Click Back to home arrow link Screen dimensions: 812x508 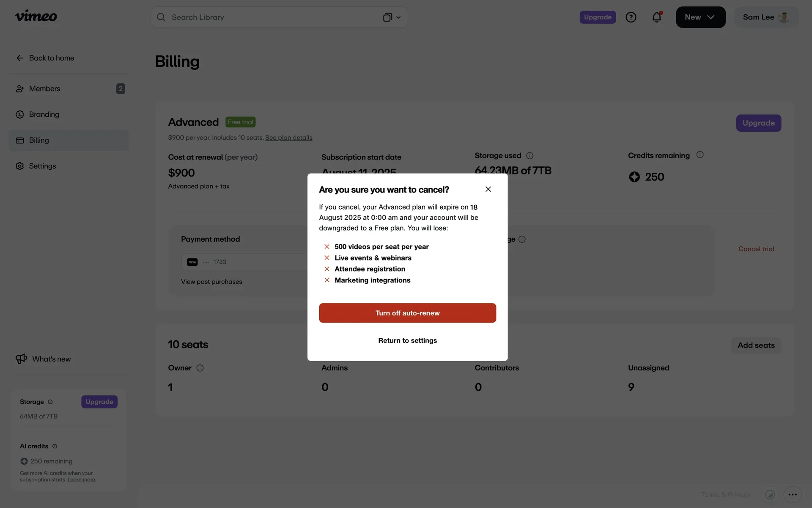click(45, 58)
